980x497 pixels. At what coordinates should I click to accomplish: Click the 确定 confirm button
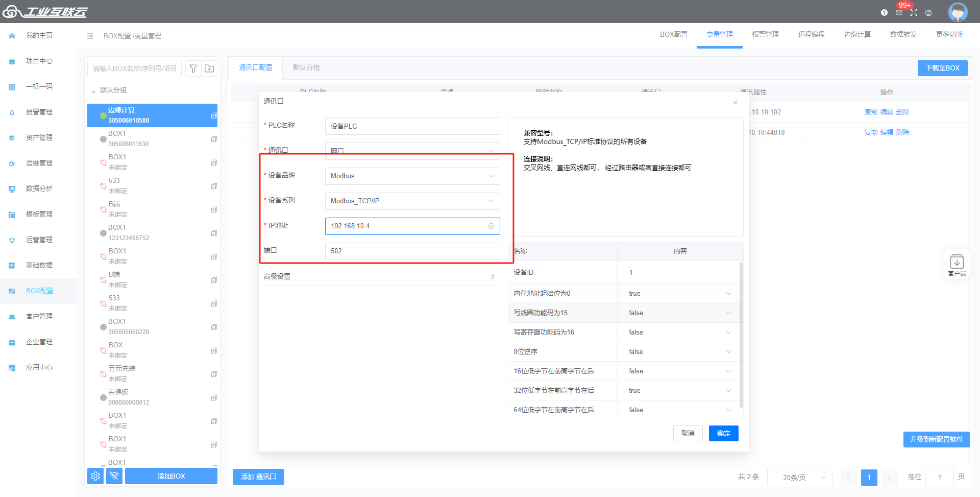pos(723,433)
